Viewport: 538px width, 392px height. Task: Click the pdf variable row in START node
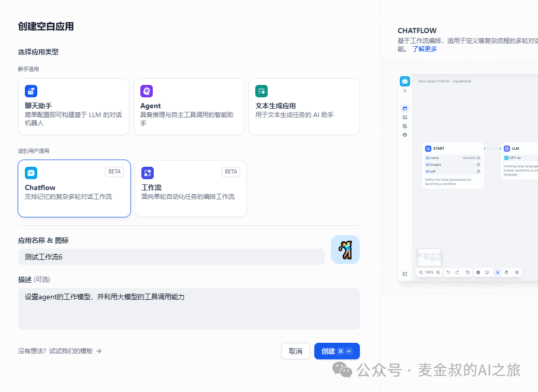(453, 171)
